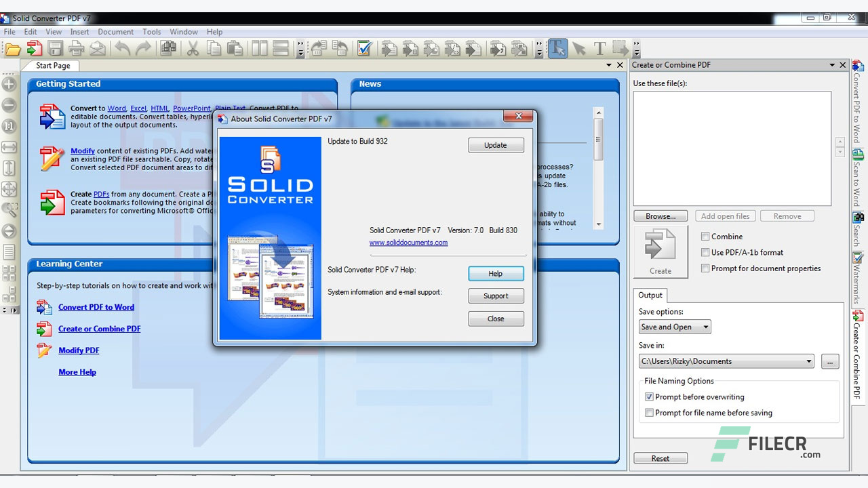This screenshot has height=488, width=868.
Task: Click the E-mail envelope toolbar icon
Action: (98, 49)
